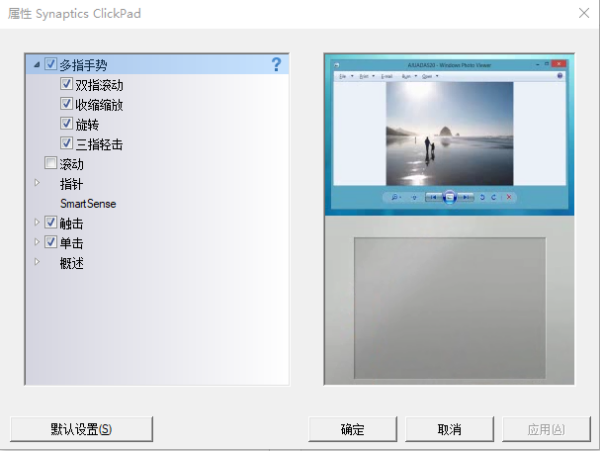Select the SmartSense item
This screenshot has height=451, width=600.
(x=88, y=204)
